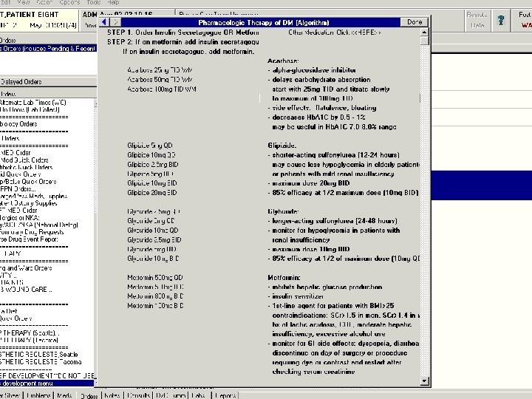
Task: Select the highlighted development menu item
Action: [x=47, y=383]
